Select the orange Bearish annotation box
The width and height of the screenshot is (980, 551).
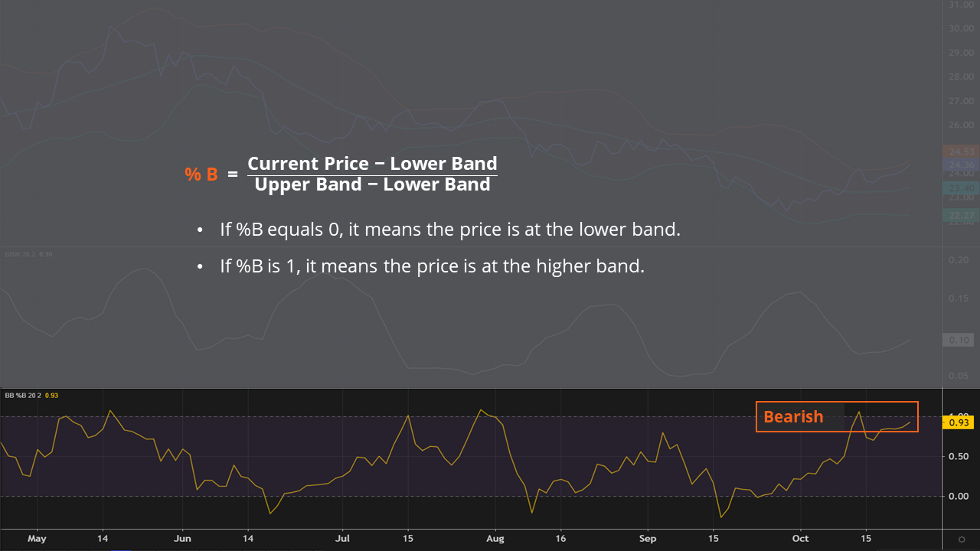pyautogui.click(x=836, y=417)
